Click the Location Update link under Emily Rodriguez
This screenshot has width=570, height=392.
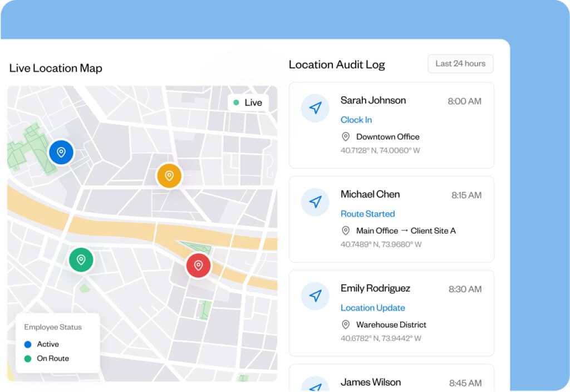click(x=372, y=307)
